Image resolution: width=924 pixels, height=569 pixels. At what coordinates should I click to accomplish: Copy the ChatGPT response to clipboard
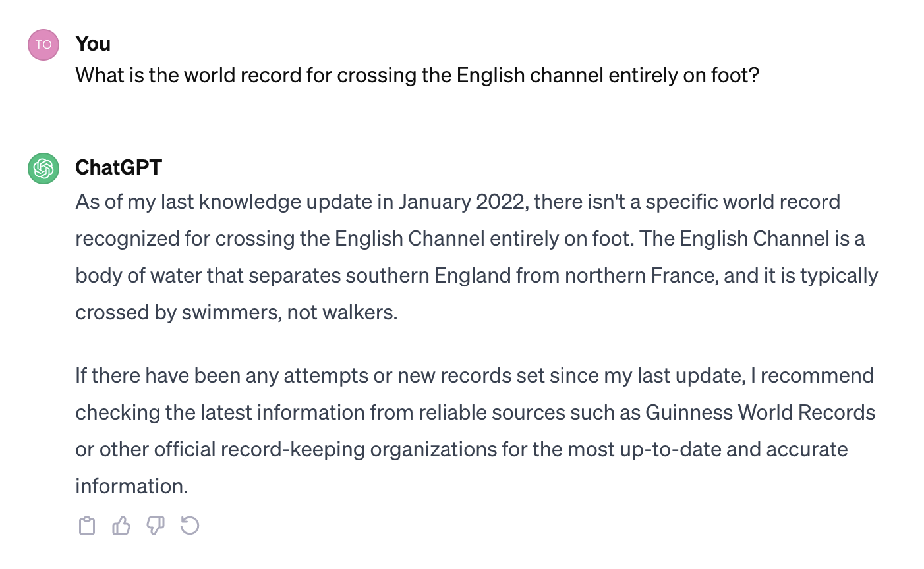[87, 526]
